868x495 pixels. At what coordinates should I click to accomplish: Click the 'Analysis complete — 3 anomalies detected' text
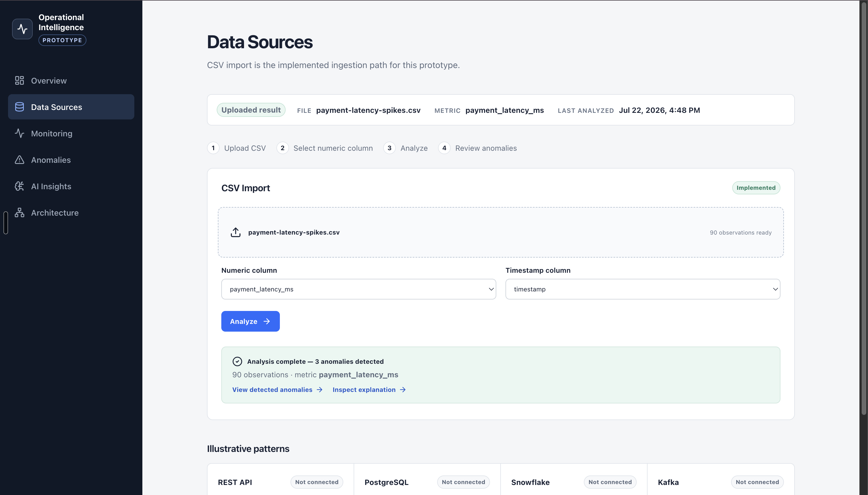(315, 361)
